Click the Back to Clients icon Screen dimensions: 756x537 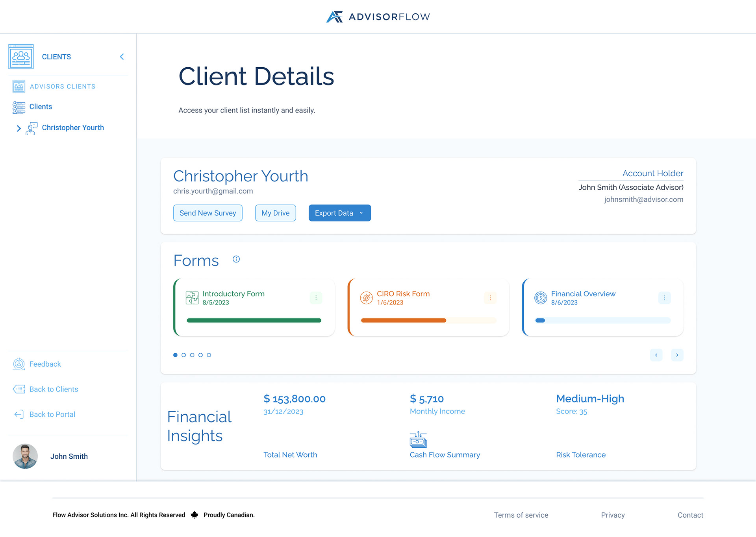(x=19, y=389)
